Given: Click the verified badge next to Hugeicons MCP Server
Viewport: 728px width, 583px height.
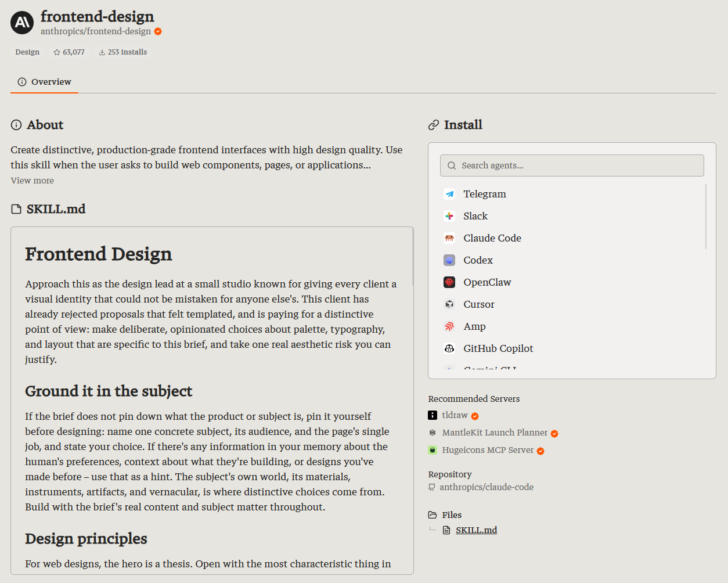Looking at the screenshot, I should point(540,451).
